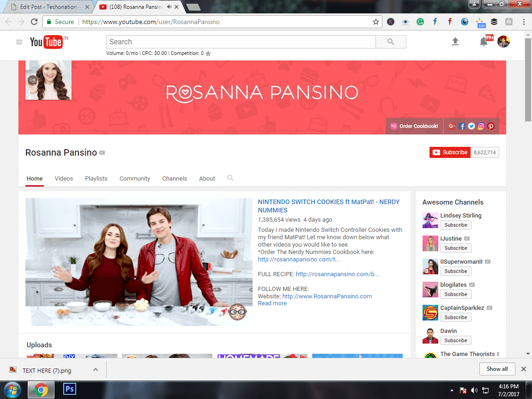The width and height of the screenshot is (532, 399).
Task: Open the account avatar menu
Action: [x=503, y=42]
